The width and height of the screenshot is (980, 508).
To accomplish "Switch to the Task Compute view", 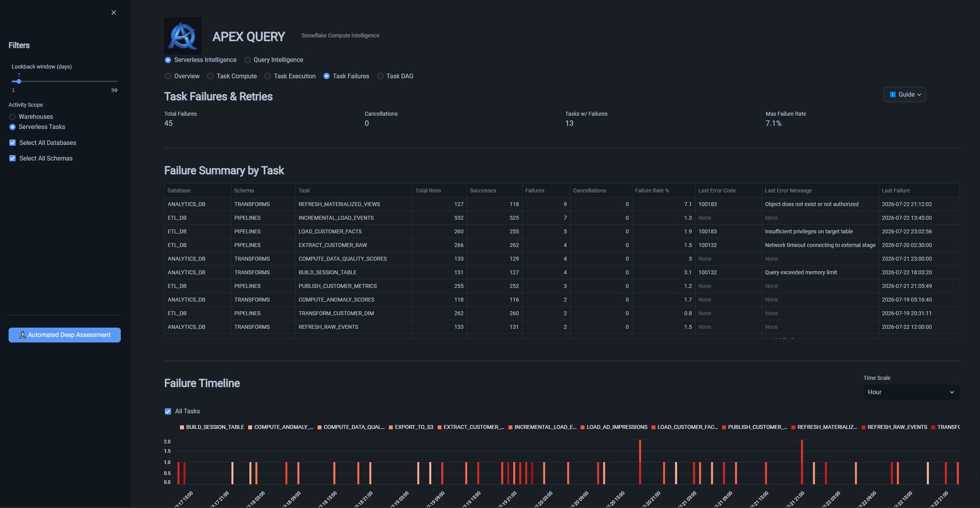I will click(x=232, y=76).
